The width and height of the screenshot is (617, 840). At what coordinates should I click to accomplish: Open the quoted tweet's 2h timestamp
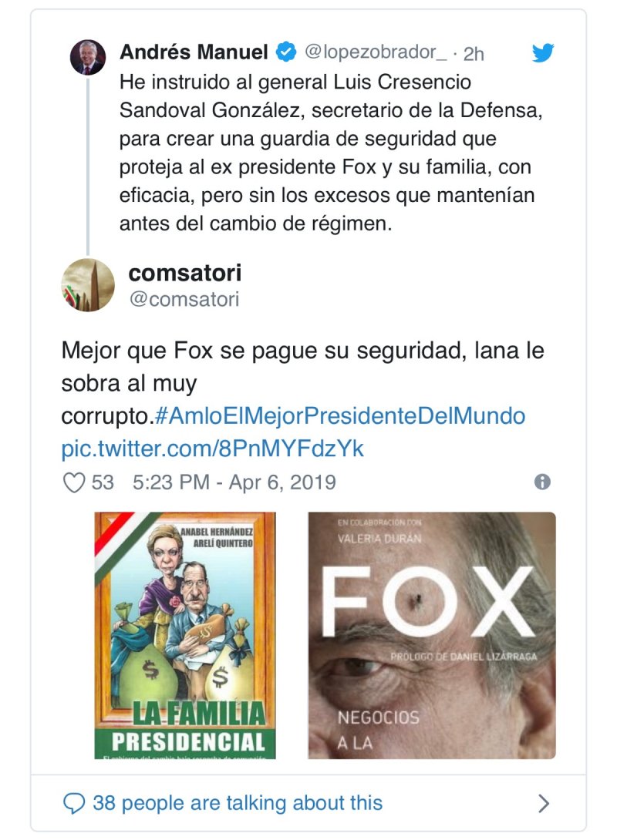474,53
